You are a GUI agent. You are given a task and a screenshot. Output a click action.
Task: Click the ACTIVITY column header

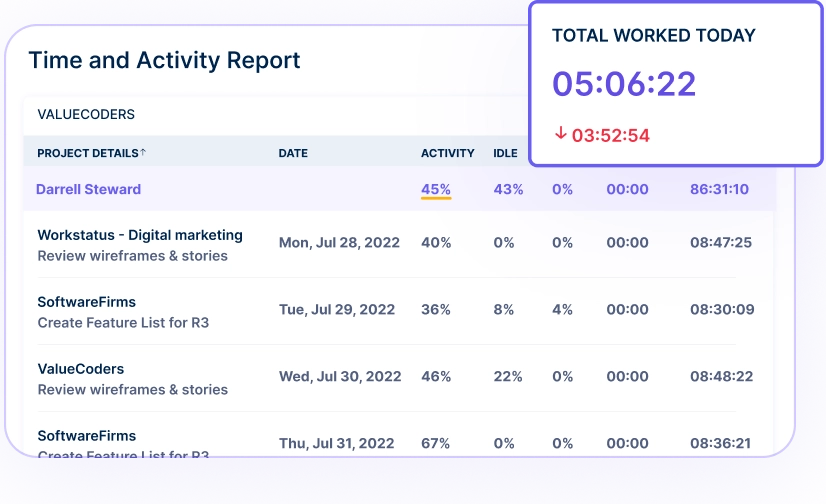point(447,153)
